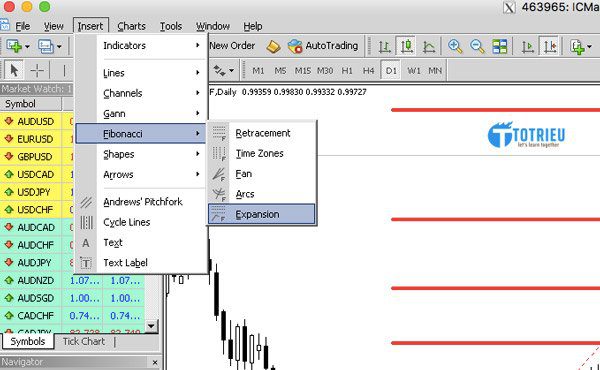Insert a Text Label
This screenshot has width=600, height=370.
click(141, 263)
